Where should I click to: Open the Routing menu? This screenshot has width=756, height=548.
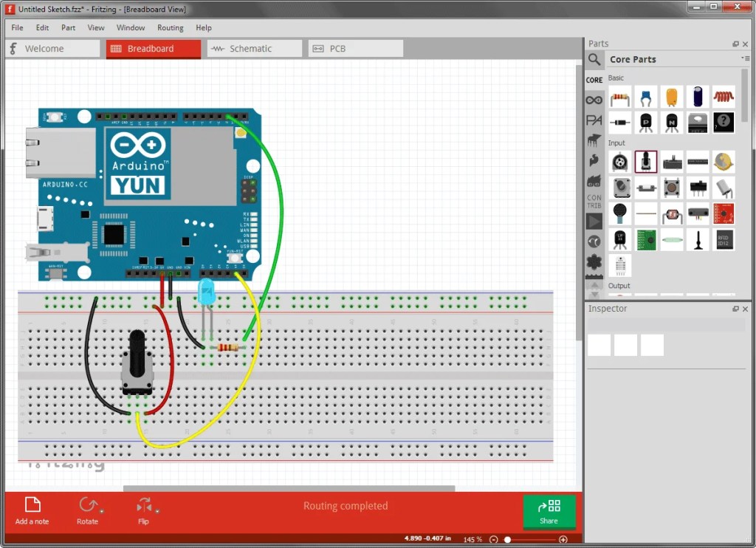pos(171,27)
